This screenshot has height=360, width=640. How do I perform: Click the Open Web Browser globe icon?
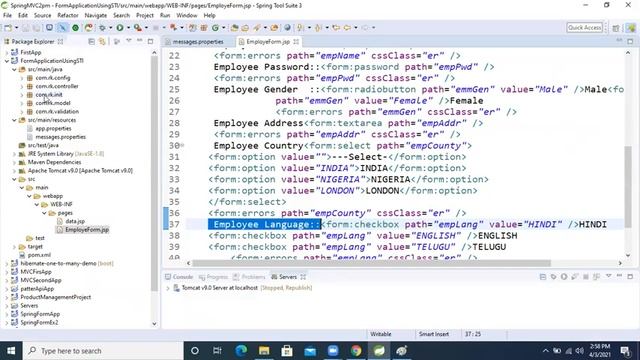(x=287, y=28)
